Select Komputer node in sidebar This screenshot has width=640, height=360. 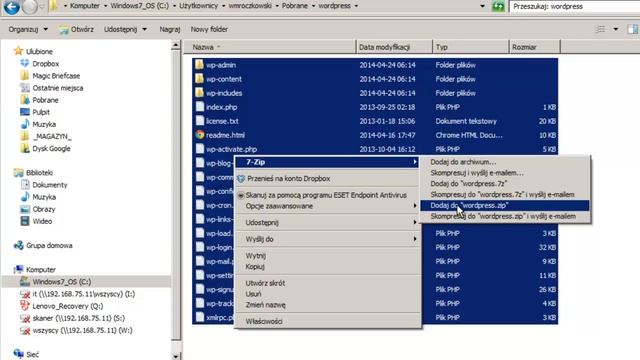(40, 269)
